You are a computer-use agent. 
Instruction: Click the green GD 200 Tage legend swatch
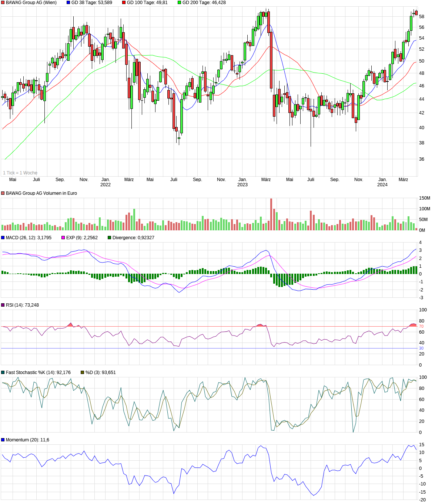[180, 3]
